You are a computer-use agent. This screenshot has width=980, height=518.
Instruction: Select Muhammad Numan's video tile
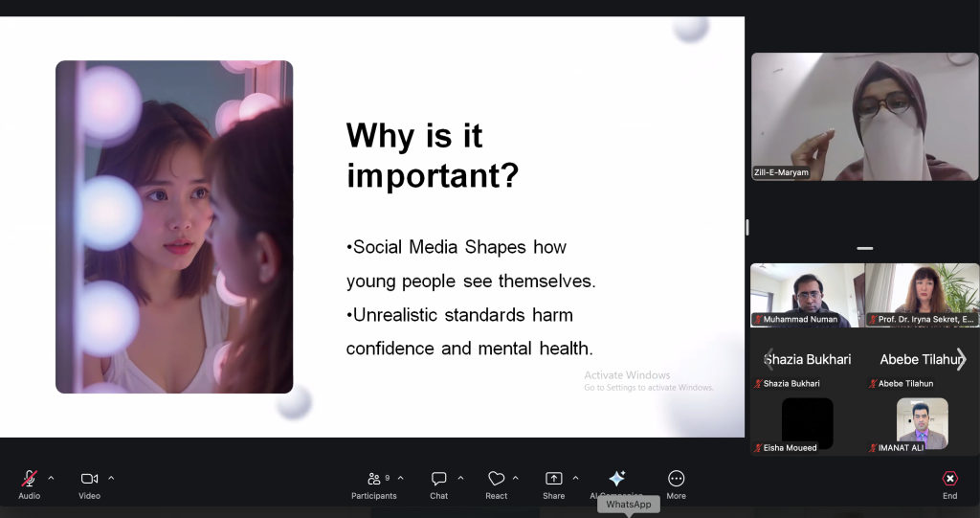click(x=808, y=295)
